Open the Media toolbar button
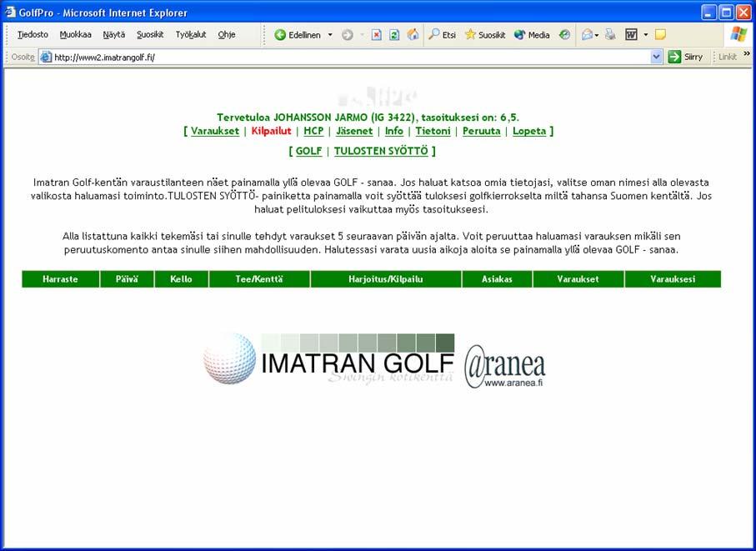The image size is (756, 551). 532,35
